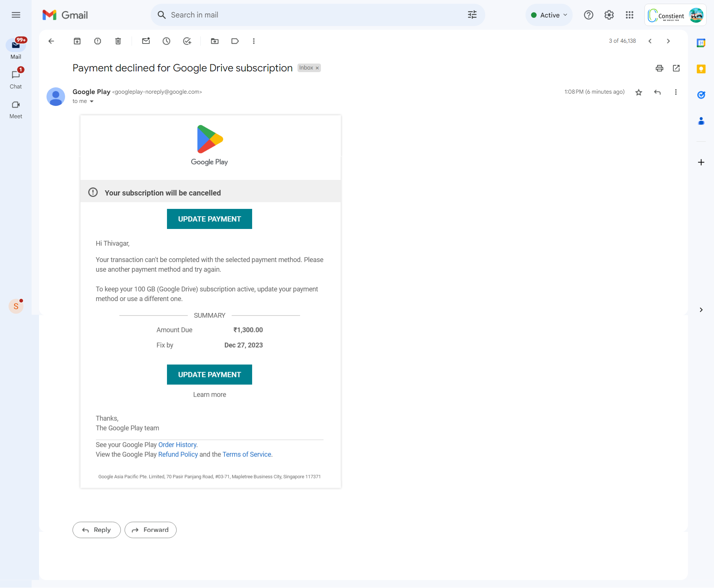This screenshot has height=588, width=714.
Task: Open the S user chat avatar
Action: click(16, 306)
